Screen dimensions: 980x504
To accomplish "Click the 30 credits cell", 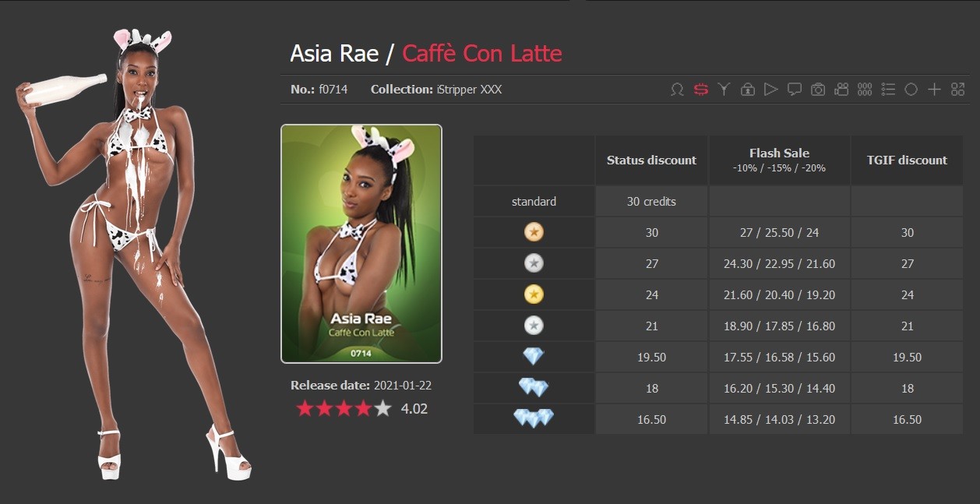I will [x=652, y=201].
